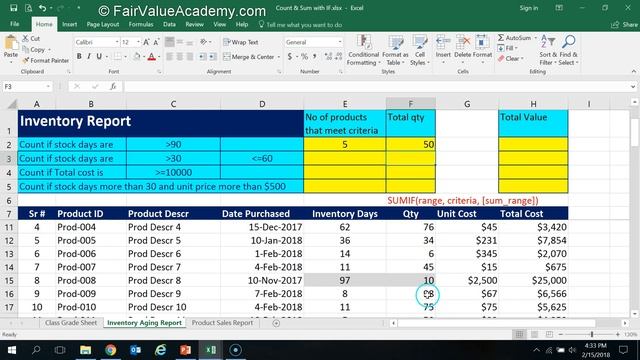Screen dimensions: 640x360
Task: Toggle Wrap Text
Action: click(x=241, y=42)
